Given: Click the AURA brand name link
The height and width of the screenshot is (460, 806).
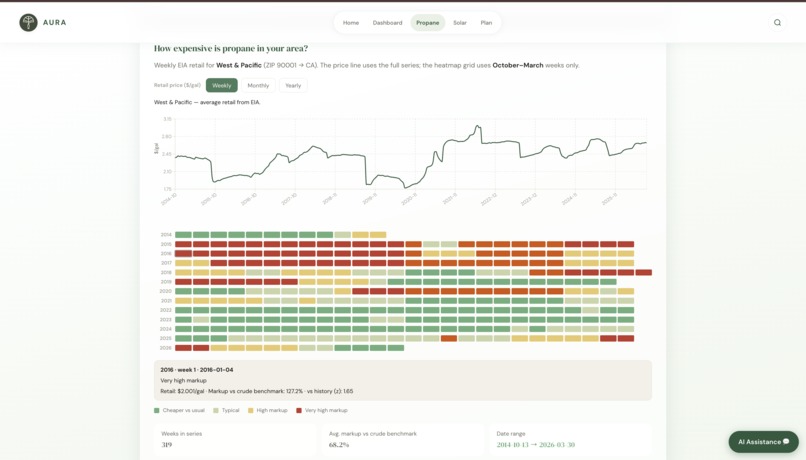Looking at the screenshot, I should click(54, 23).
